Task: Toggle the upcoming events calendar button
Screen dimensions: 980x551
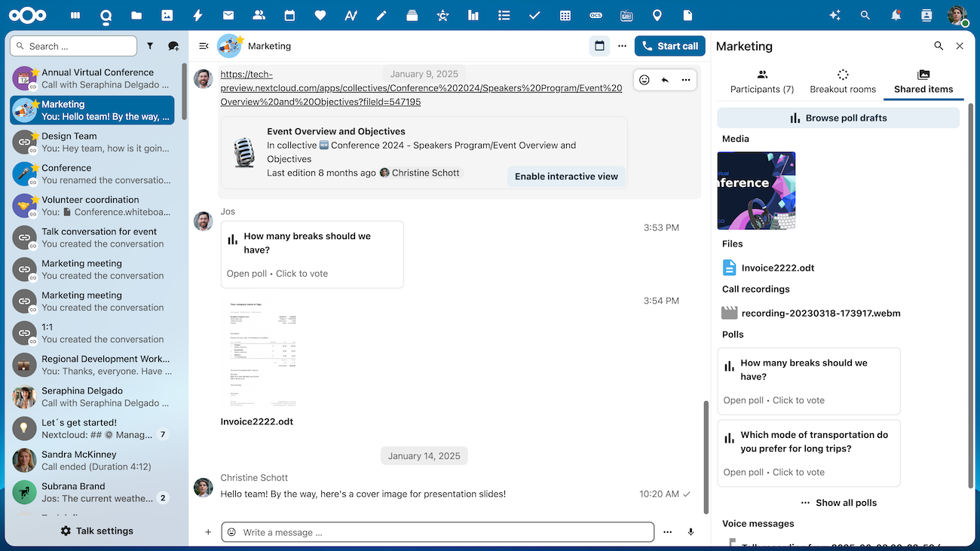Action: point(599,46)
